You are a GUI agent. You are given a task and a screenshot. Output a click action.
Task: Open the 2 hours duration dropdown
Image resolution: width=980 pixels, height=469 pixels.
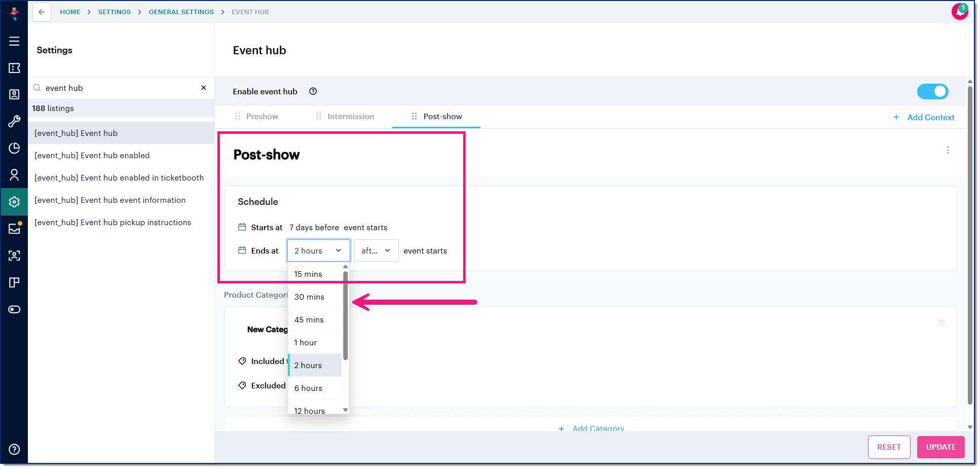319,250
